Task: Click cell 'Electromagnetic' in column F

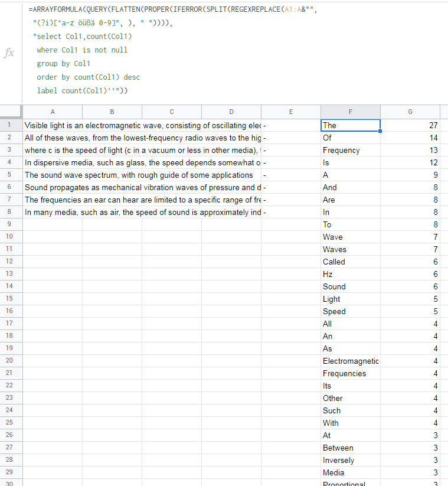Action: [x=351, y=361]
